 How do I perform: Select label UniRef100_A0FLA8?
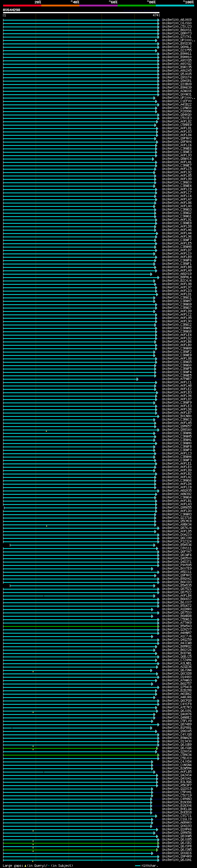coord(177,386)
